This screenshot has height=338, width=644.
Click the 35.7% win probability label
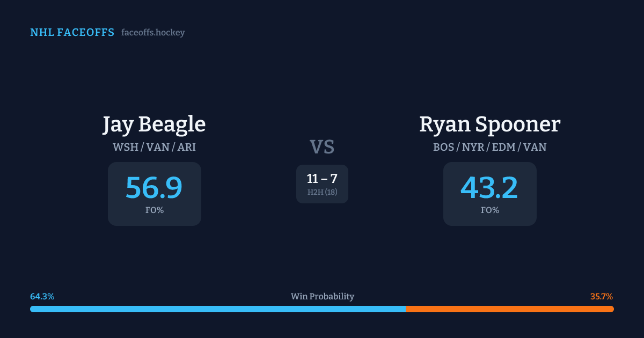point(602,297)
